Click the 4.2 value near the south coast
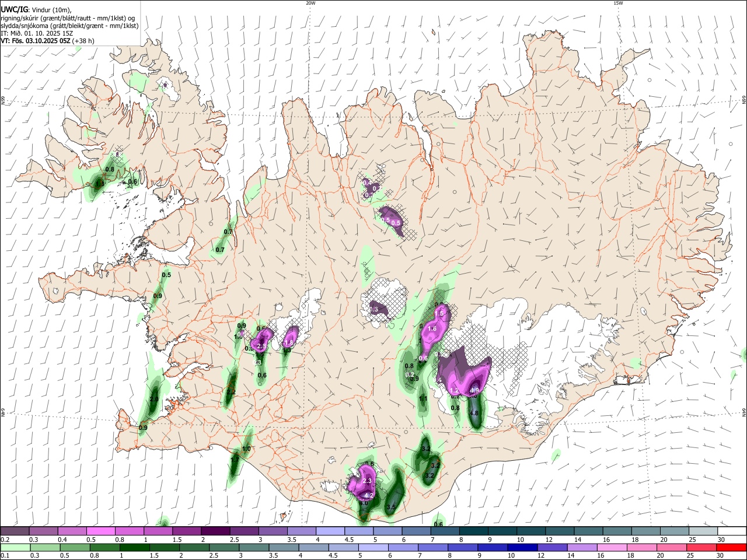The width and height of the screenshot is (747, 560). [x=369, y=495]
